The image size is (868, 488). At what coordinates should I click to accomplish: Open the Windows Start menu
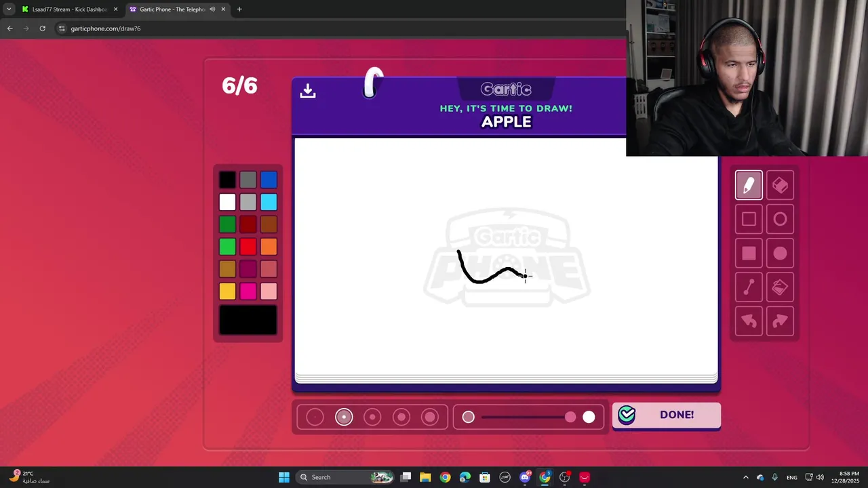click(x=284, y=477)
